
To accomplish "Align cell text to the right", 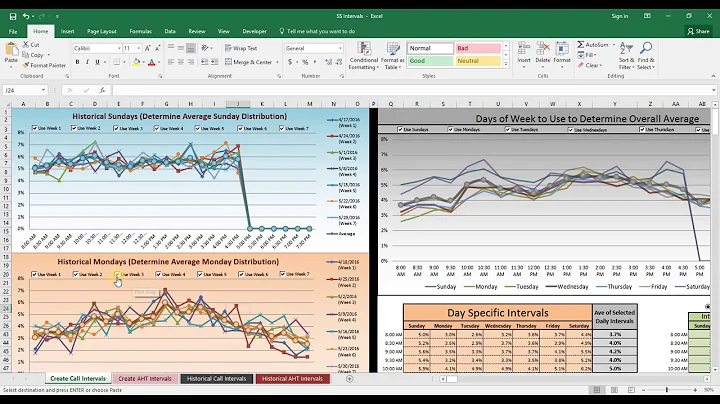I will (x=191, y=62).
